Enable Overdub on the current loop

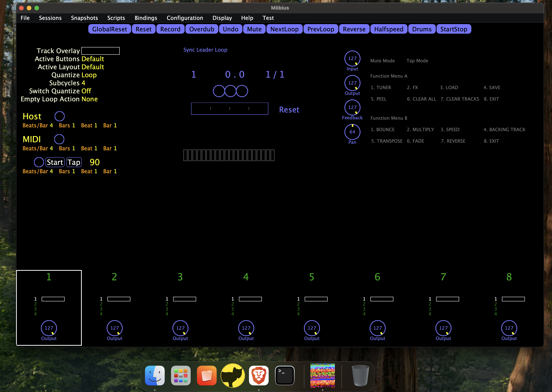pyautogui.click(x=202, y=29)
